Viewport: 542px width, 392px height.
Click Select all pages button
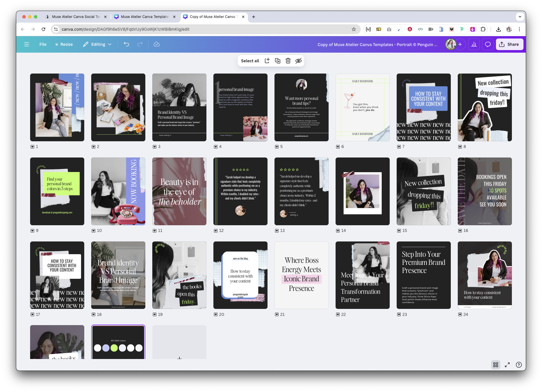pyautogui.click(x=250, y=61)
